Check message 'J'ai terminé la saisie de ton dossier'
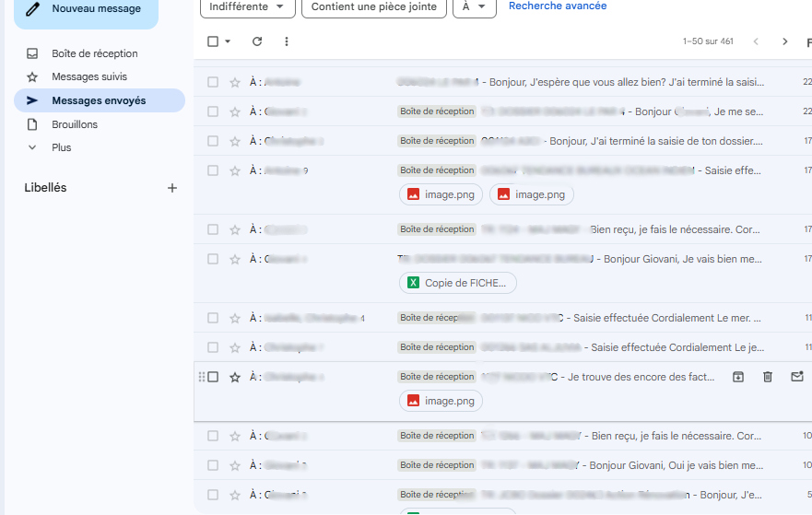This screenshot has height=515, width=812. click(213, 141)
